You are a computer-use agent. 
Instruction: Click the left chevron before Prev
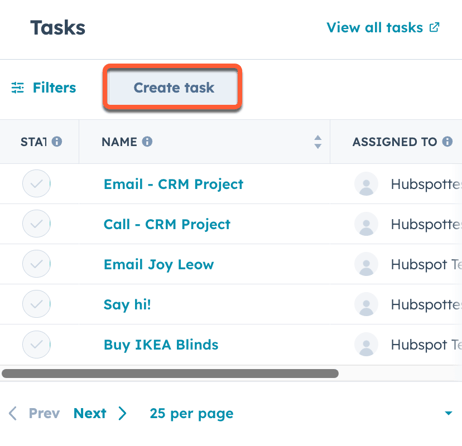point(13,413)
